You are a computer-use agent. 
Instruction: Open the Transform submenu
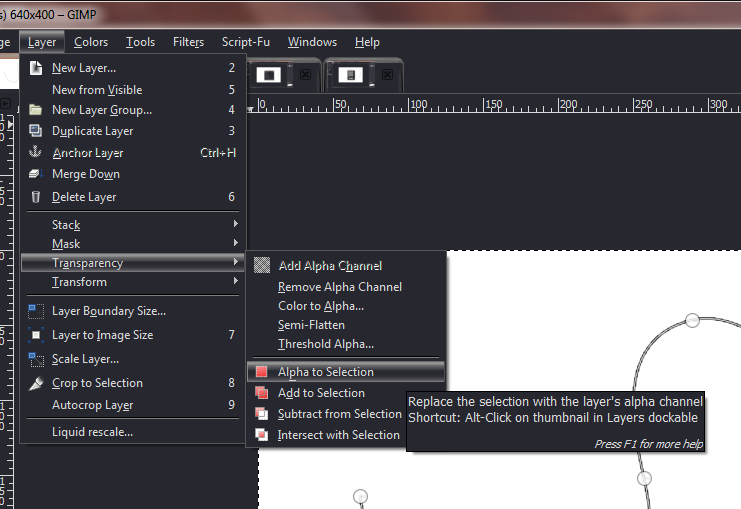click(133, 282)
